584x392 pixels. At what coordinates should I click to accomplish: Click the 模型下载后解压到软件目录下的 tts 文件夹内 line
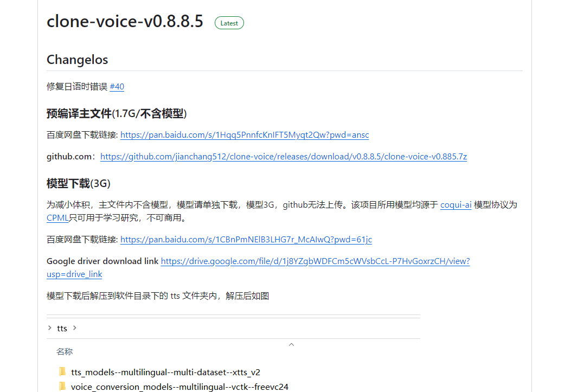(x=158, y=296)
